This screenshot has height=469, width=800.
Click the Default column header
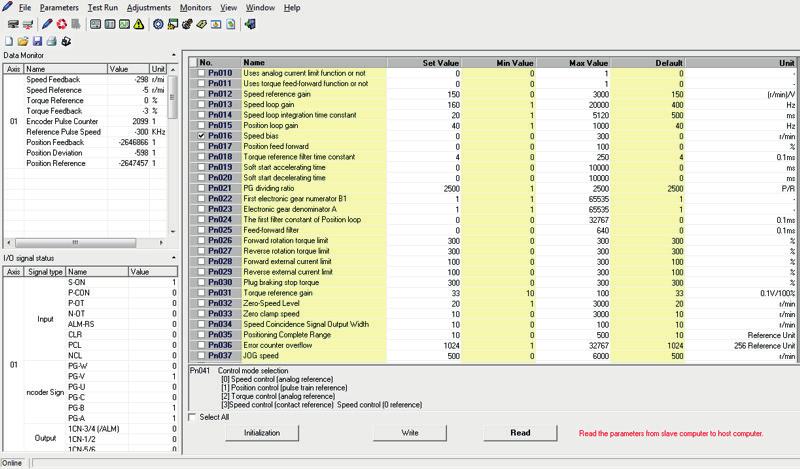[648, 63]
